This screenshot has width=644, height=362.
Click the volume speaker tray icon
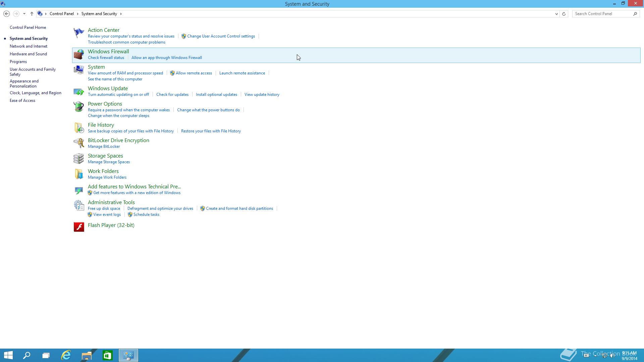(x=612, y=356)
